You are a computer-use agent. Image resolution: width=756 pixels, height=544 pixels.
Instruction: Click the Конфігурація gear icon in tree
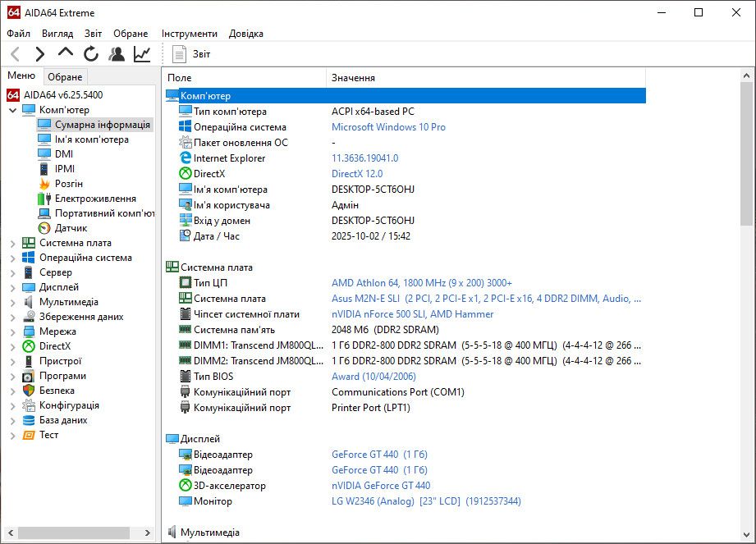29,405
